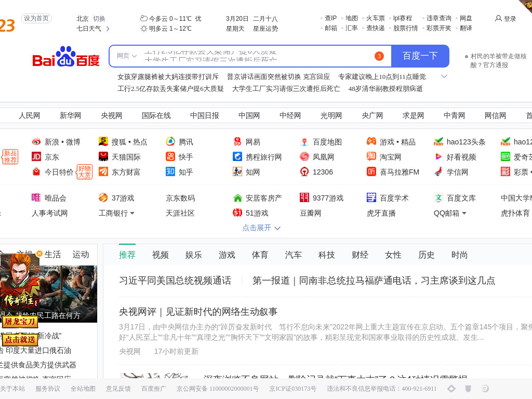Open the 工商银行 dropdown arrow
The width and height of the screenshot is (532, 399).
(132, 213)
